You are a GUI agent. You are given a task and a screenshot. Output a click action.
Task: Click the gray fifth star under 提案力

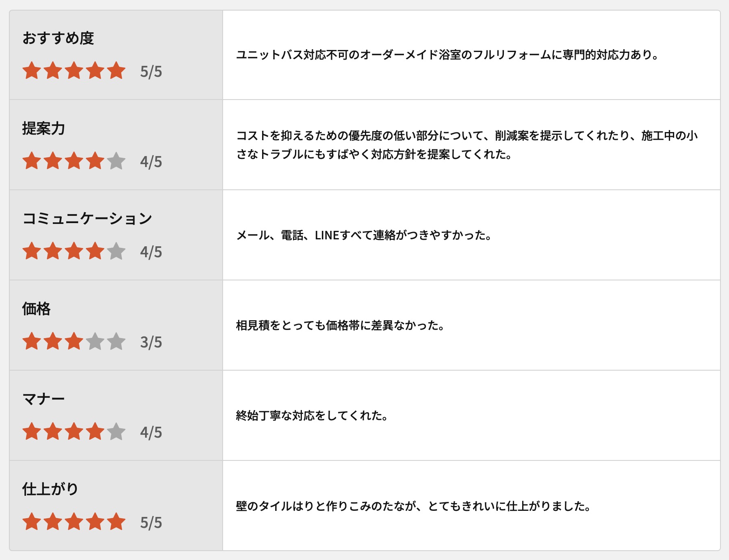tap(116, 161)
